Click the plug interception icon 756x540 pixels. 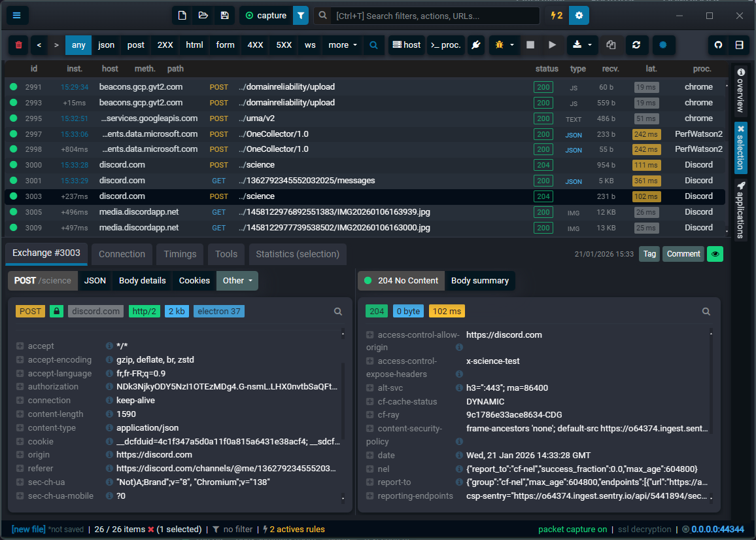click(475, 45)
